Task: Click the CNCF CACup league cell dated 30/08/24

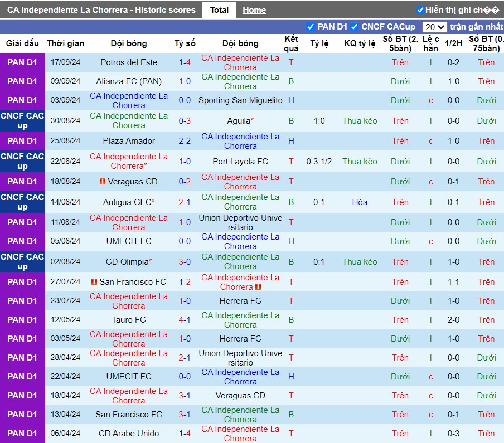Action: point(22,121)
